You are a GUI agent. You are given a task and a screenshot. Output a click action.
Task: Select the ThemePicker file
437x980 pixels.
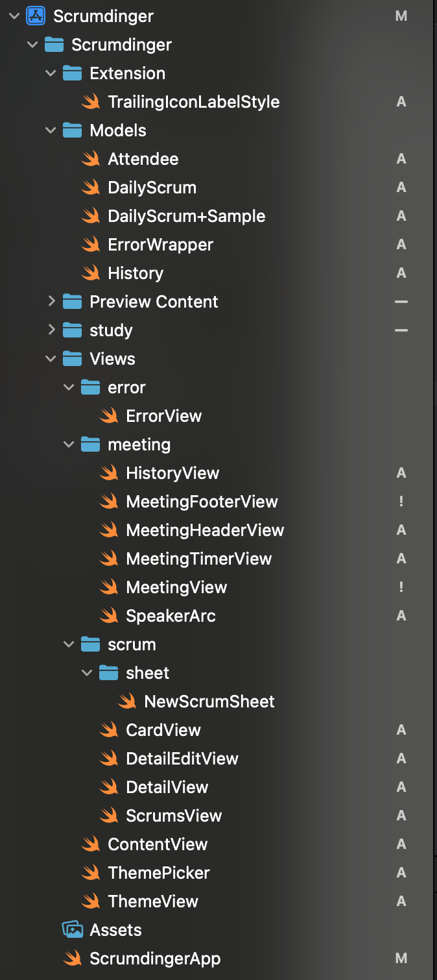pos(159,873)
